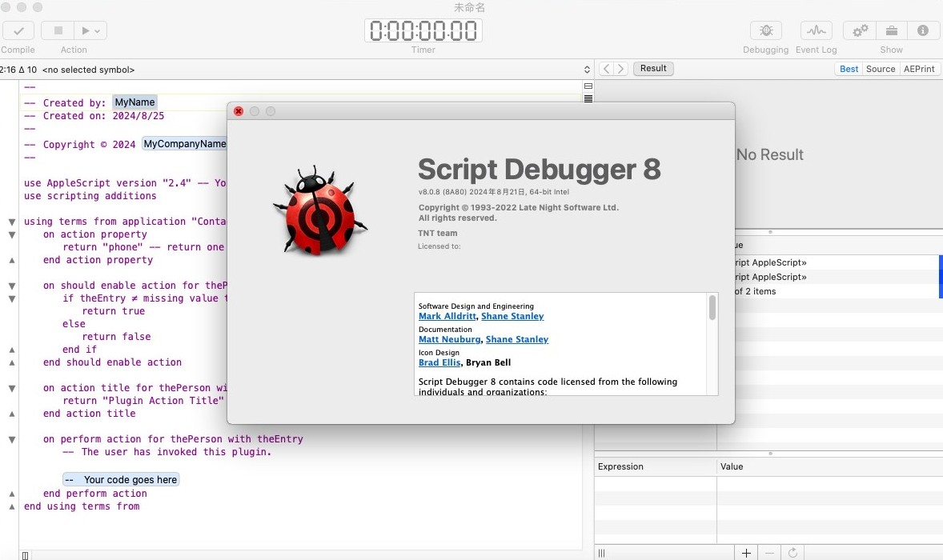This screenshot has height=560, width=943.
Task: Open Shane Stanley link under Documentation
Action: (517, 339)
